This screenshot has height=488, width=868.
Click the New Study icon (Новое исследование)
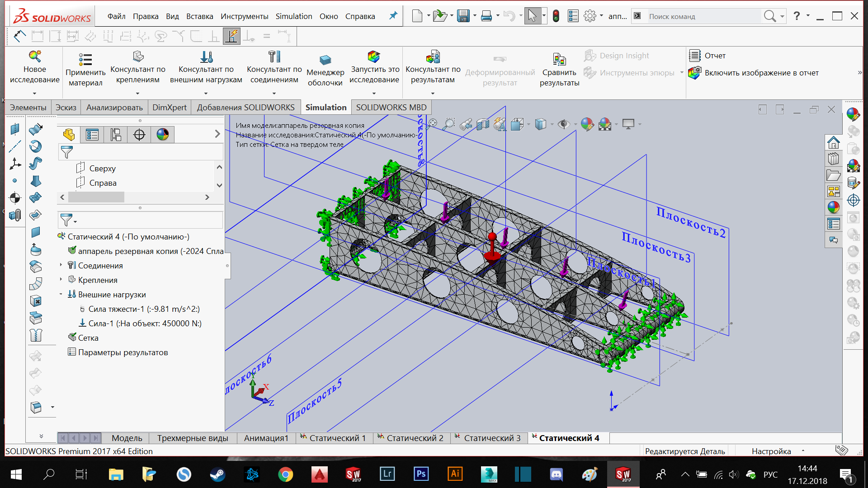35,57
